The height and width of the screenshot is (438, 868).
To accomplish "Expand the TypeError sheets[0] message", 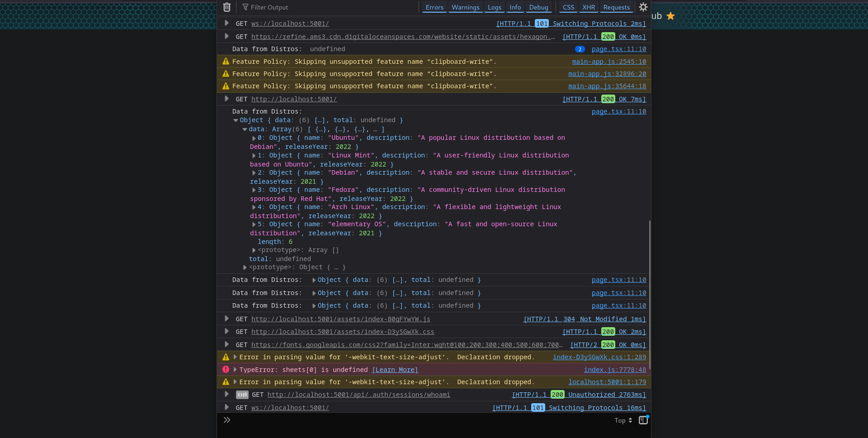I will (x=235, y=370).
